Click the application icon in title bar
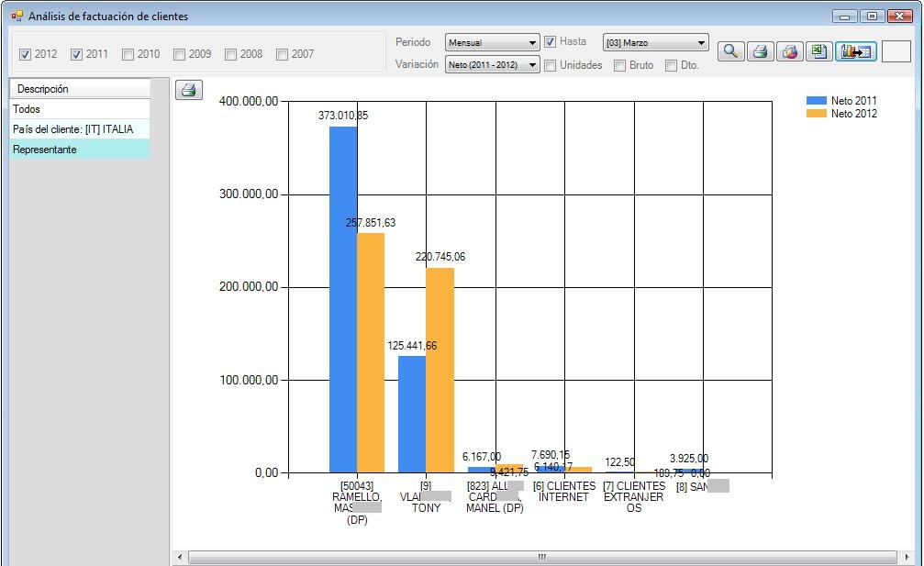This screenshot has height=566, width=924. coord(17,17)
